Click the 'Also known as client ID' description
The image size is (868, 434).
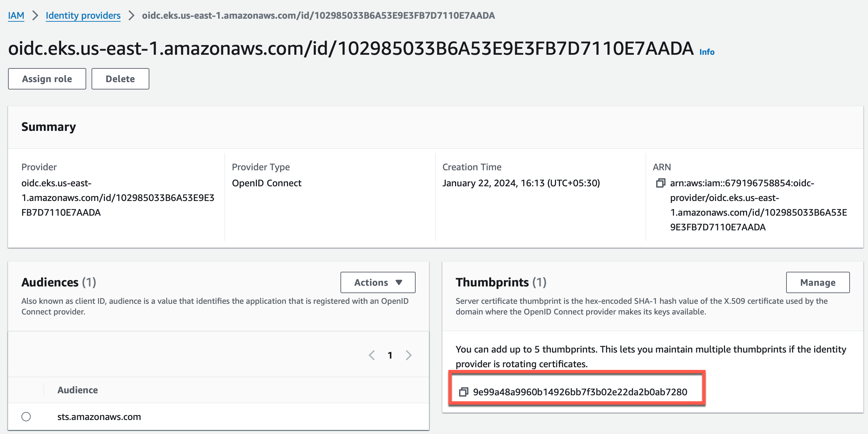coord(214,306)
